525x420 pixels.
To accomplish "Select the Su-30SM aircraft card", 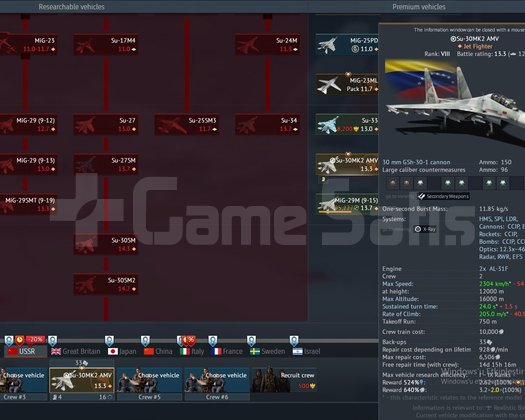I will pos(106,244).
